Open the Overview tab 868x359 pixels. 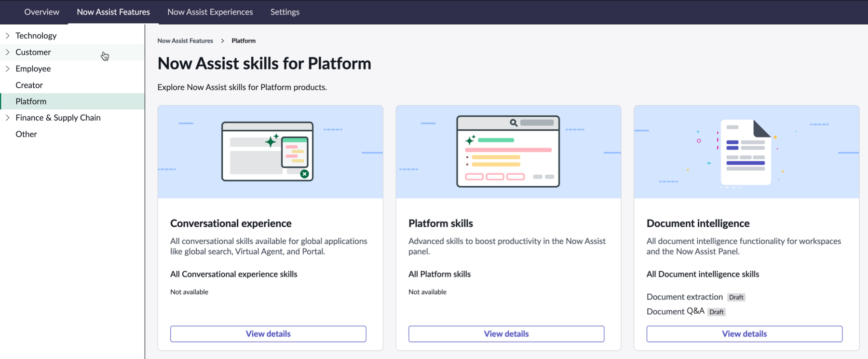tap(42, 12)
